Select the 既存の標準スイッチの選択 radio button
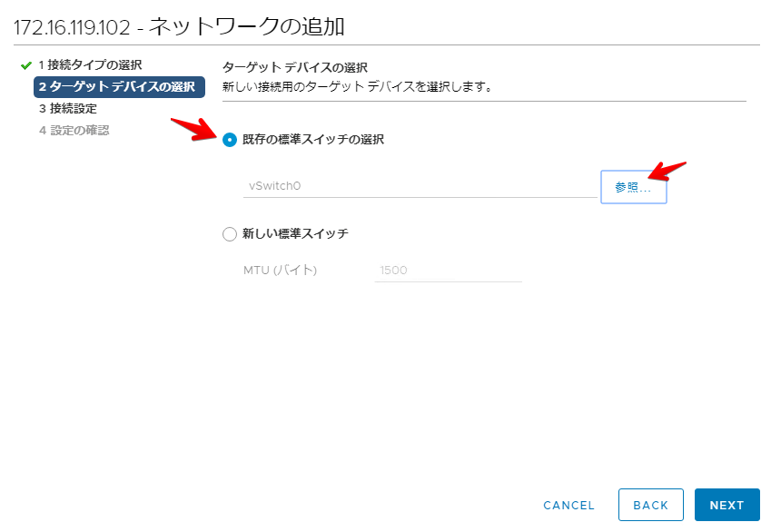This screenshot has width=771, height=532. (230, 140)
